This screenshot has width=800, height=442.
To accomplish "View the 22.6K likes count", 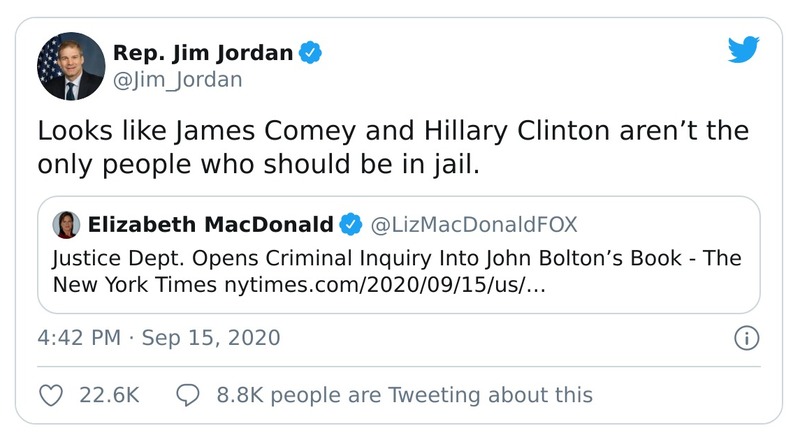I will point(108,395).
